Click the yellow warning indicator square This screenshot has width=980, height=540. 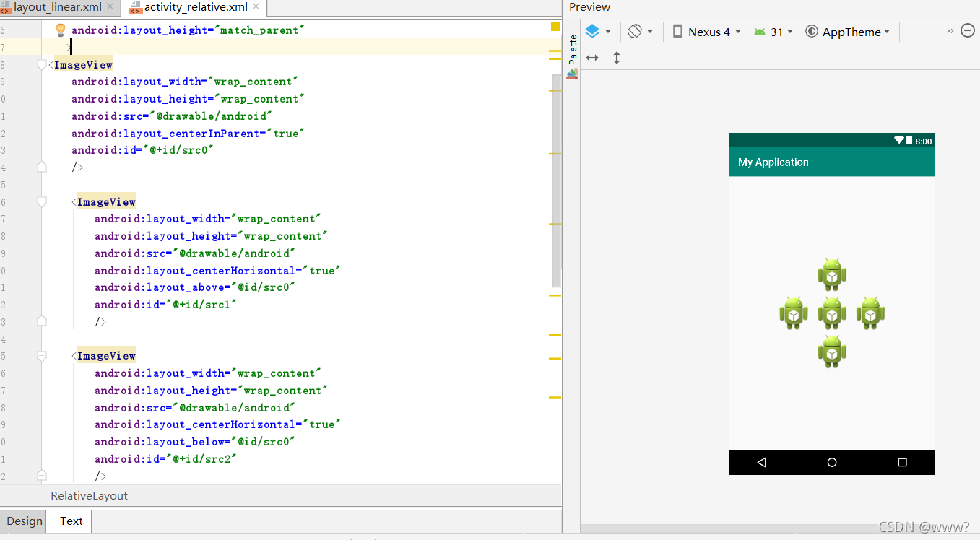click(x=555, y=27)
